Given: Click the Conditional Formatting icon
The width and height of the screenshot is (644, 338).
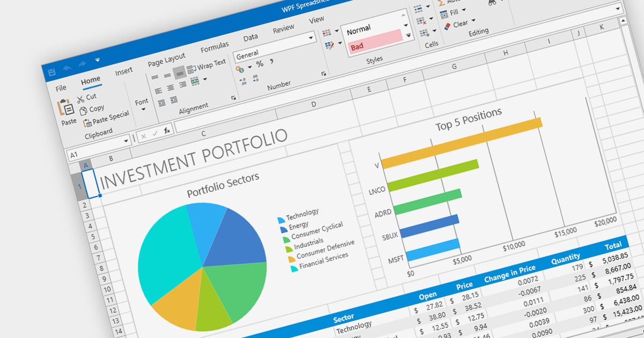Looking at the screenshot, I should 327,33.
